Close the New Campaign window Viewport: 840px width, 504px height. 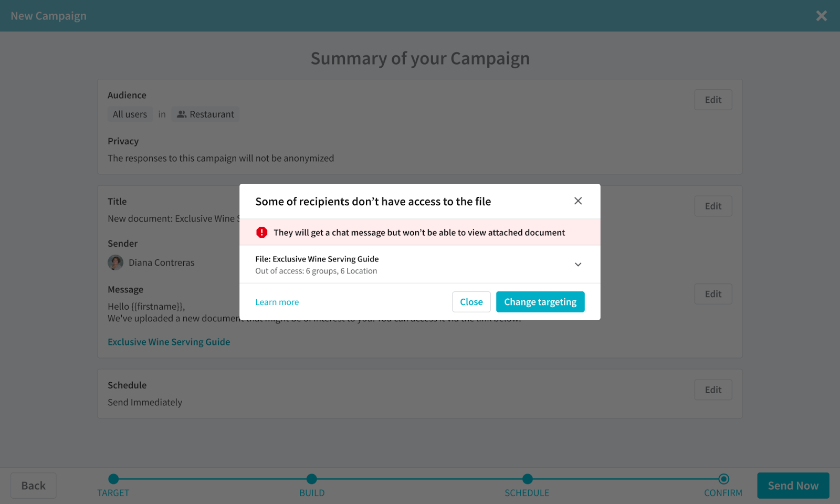(822, 16)
